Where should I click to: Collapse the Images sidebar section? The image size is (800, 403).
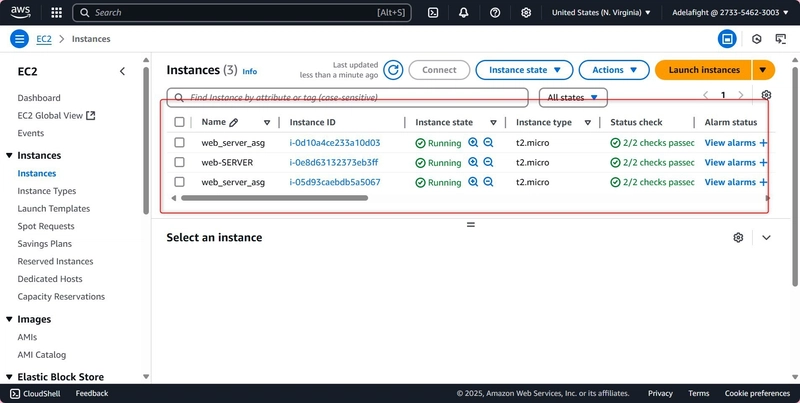[9, 319]
